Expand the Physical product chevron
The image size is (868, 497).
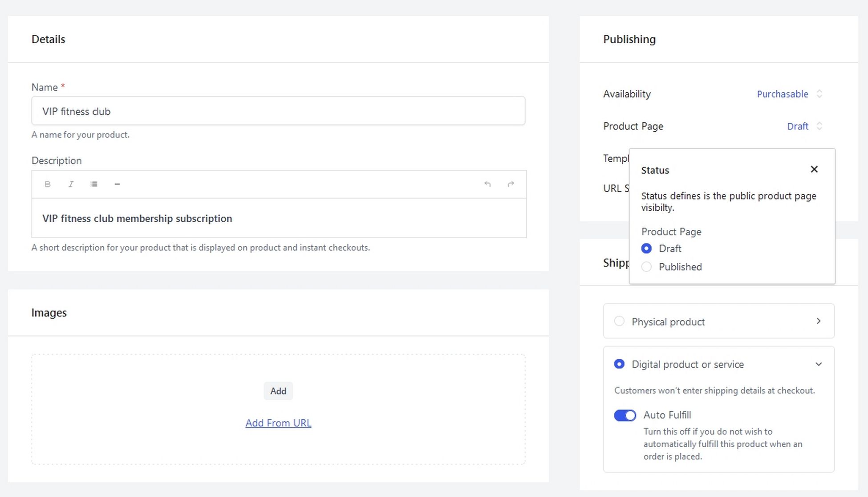pos(818,321)
